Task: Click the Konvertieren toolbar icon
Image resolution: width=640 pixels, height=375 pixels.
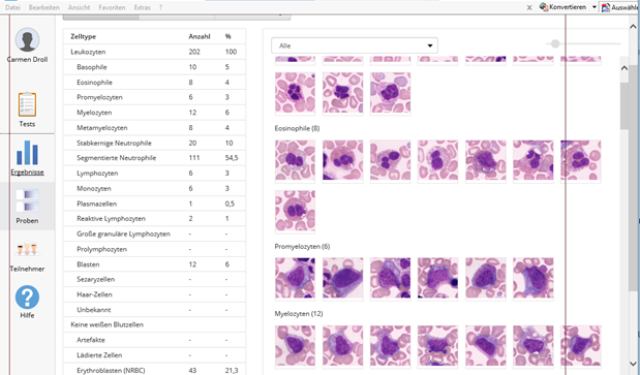Action: click(544, 7)
